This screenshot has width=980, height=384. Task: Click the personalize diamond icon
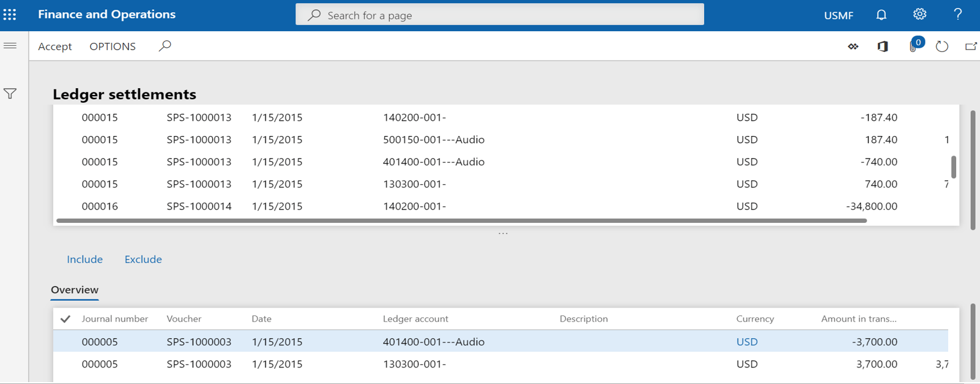tap(853, 47)
